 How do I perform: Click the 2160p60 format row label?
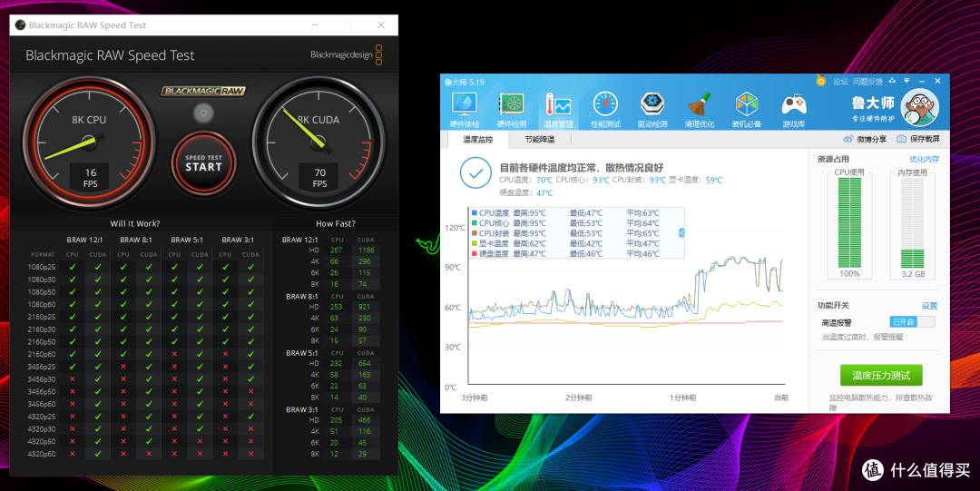(42, 354)
